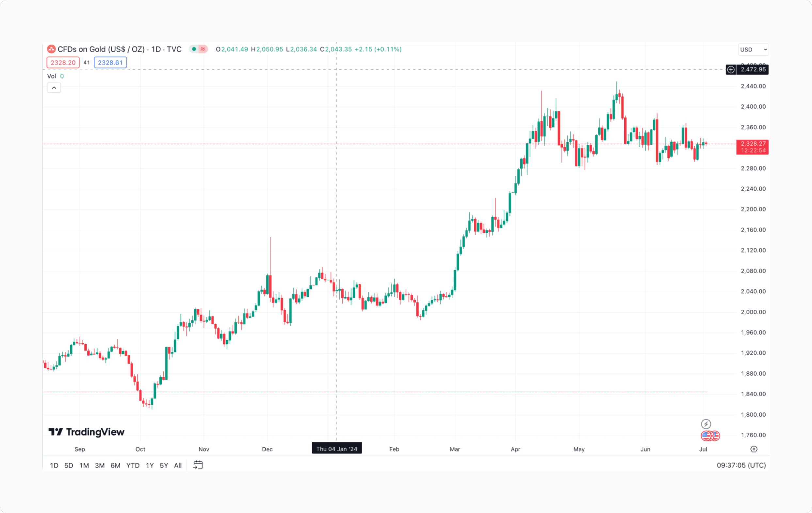The height and width of the screenshot is (513, 812).
Task: Click the current price label 2,328.27
Action: (753, 144)
